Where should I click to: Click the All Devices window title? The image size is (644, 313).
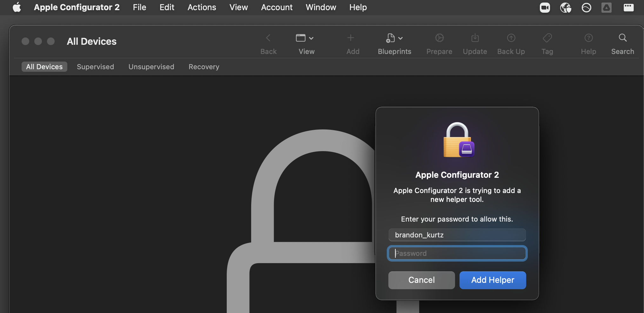coord(91,41)
